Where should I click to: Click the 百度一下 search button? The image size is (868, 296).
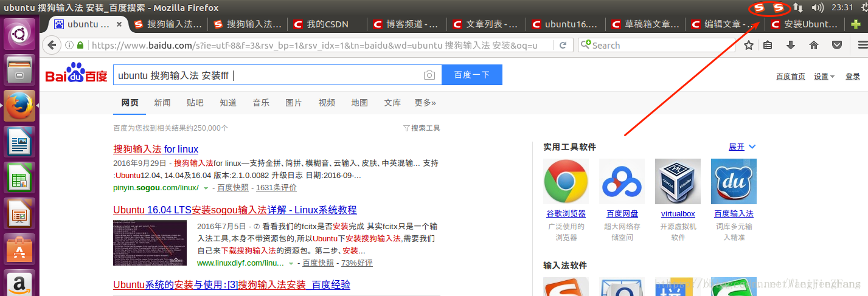point(472,75)
